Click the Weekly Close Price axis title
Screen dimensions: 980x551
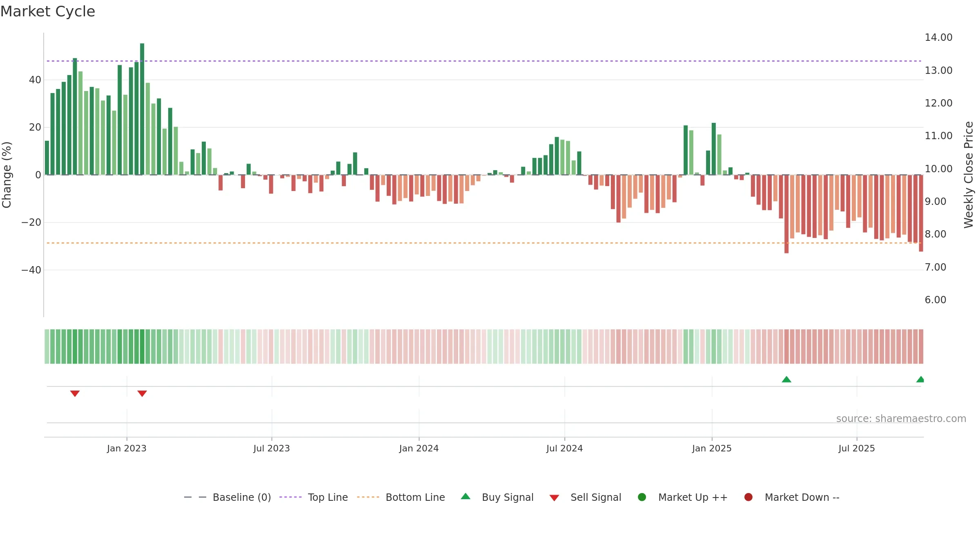pos(969,175)
